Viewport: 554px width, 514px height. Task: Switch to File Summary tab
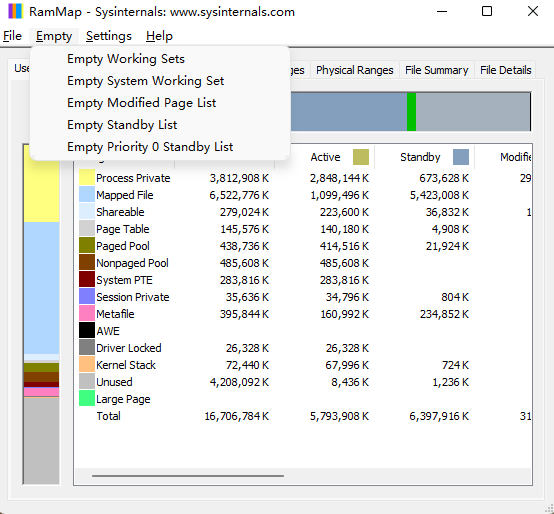436,70
